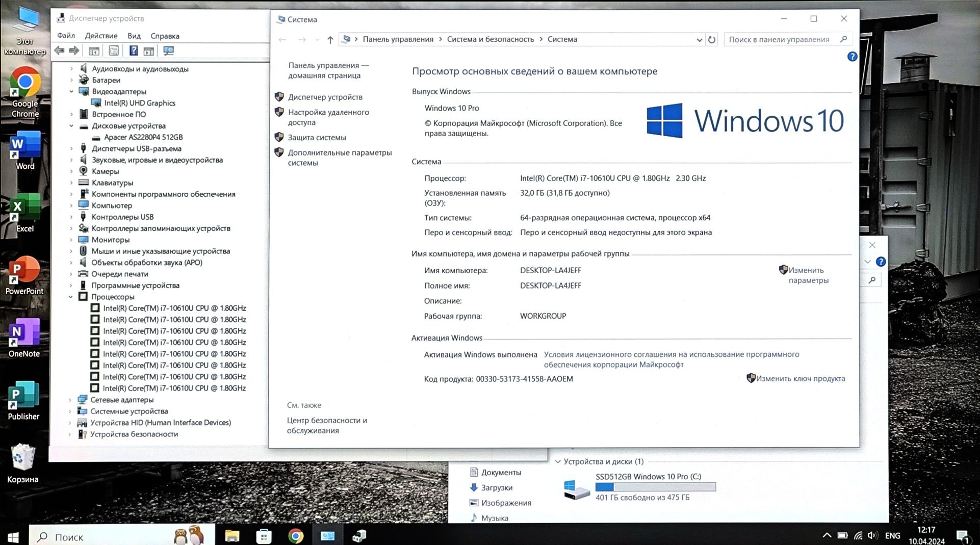Open the Вид menu

pyautogui.click(x=134, y=36)
